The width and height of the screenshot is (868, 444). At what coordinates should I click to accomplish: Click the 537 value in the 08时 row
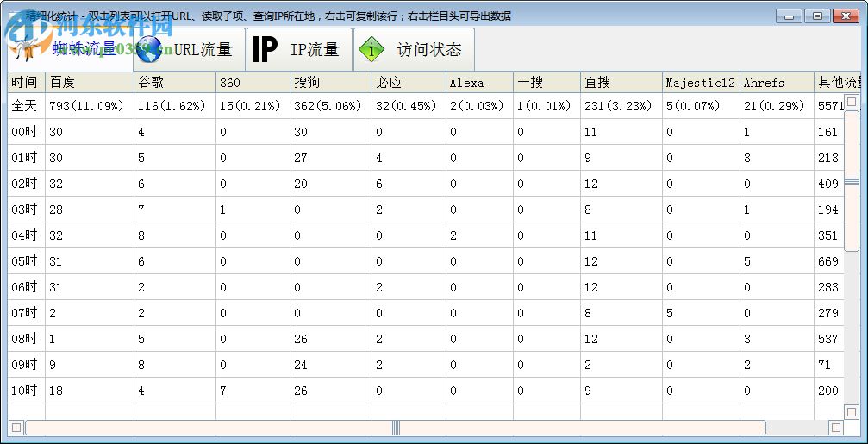pyautogui.click(x=828, y=339)
